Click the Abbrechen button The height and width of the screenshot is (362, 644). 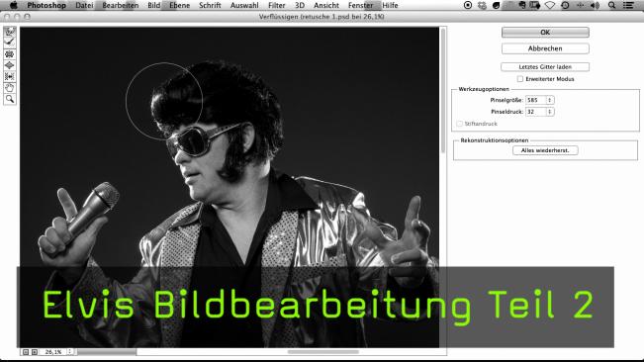(545, 48)
